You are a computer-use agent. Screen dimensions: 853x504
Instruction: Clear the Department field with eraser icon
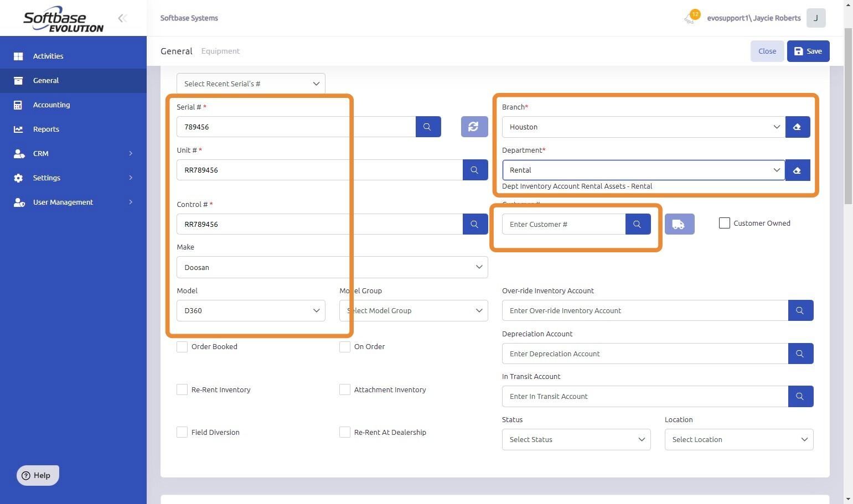coord(798,170)
